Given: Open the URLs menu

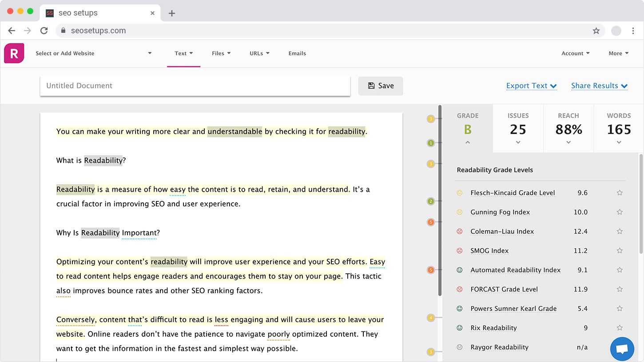Looking at the screenshot, I should point(259,53).
